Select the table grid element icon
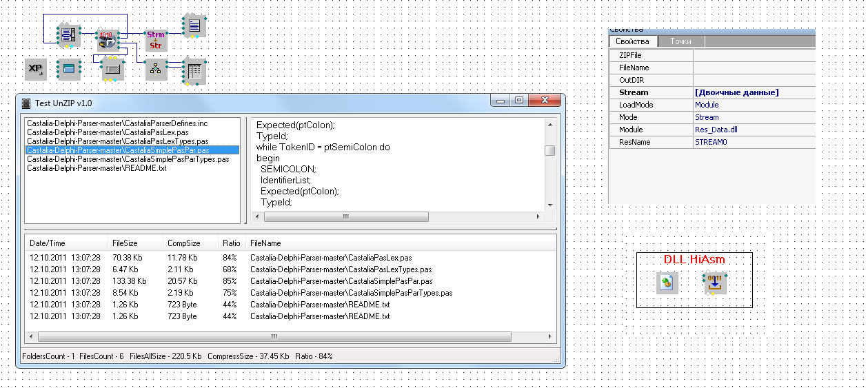Screen dimensions: 868x388 click(x=194, y=70)
